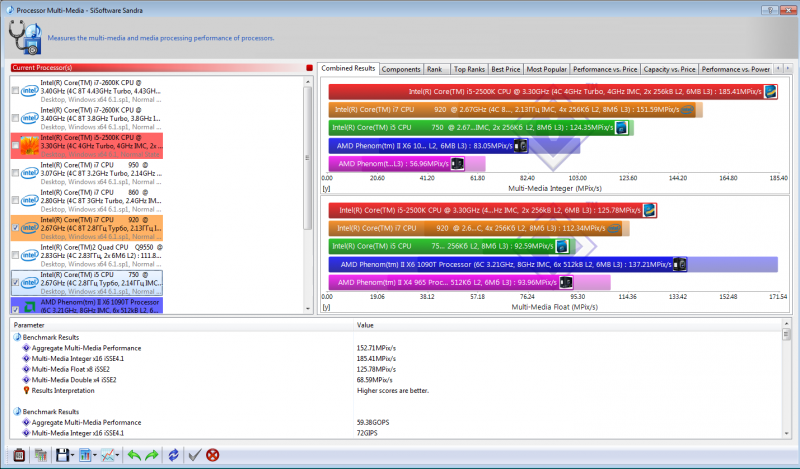Click the green back arrow icon

(x=134, y=455)
